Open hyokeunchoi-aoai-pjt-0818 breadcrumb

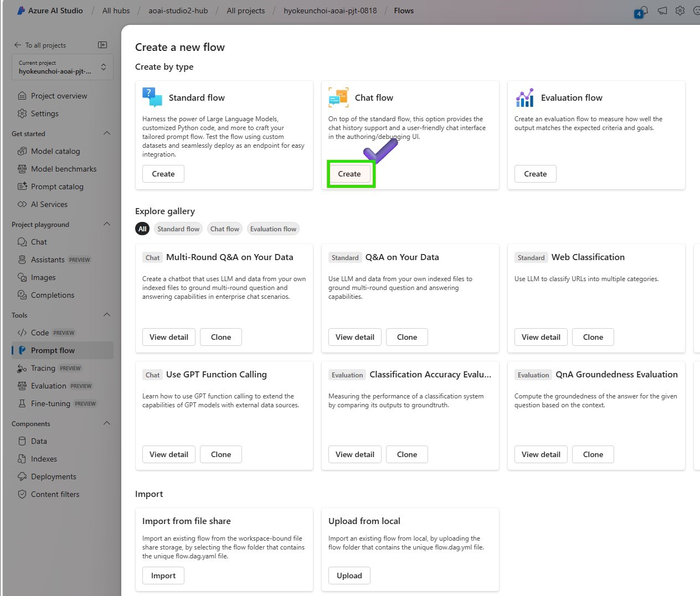pyautogui.click(x=330, y=11)
